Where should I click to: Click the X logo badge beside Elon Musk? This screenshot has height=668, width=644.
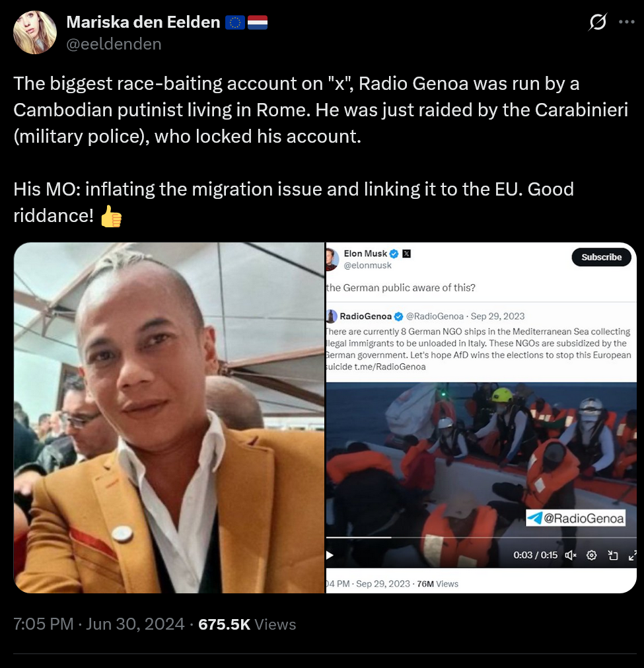[406, 254]
